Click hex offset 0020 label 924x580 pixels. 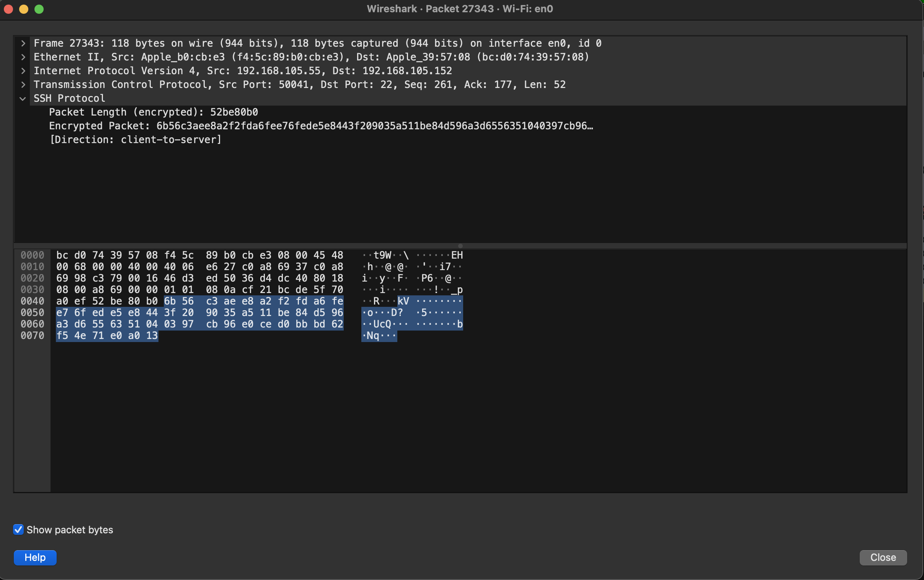click(32, 278)
